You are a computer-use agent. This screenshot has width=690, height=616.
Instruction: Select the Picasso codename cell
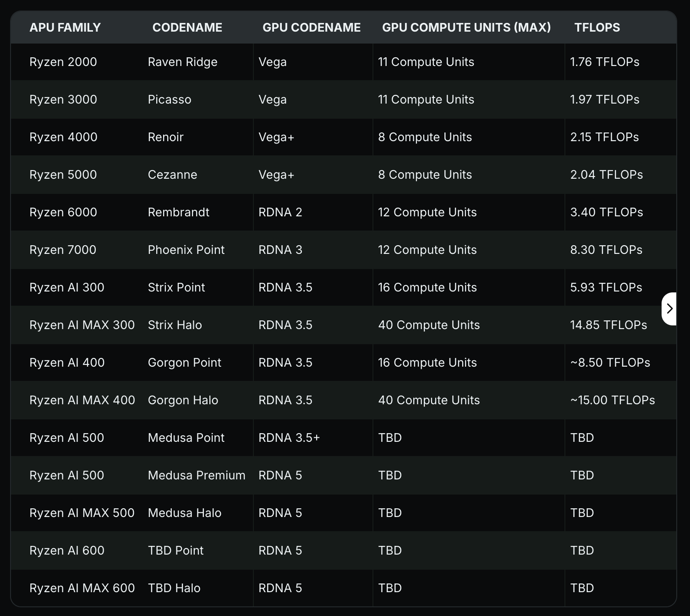coord(170,99)
